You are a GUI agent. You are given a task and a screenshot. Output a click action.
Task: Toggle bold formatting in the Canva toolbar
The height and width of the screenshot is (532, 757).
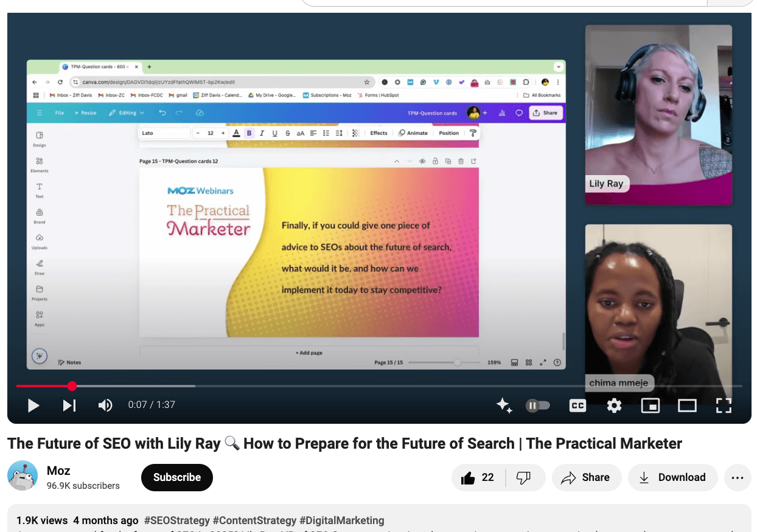click(248, 133)
